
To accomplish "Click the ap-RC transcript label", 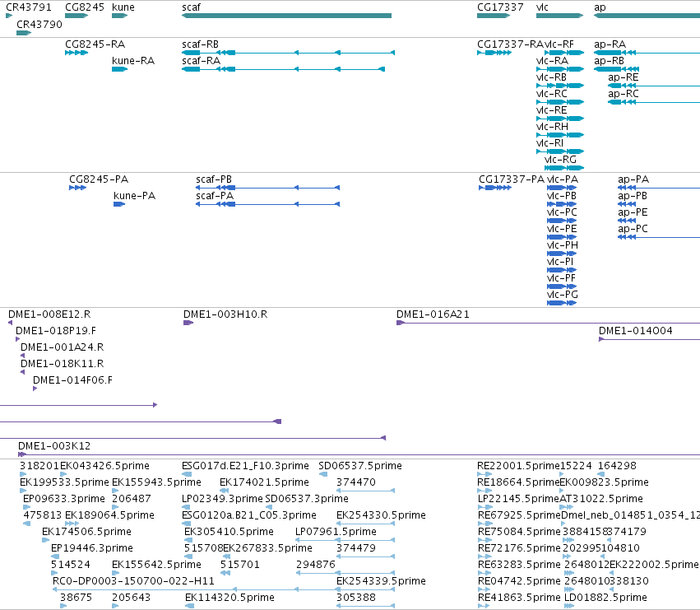I will pos(624,93).
